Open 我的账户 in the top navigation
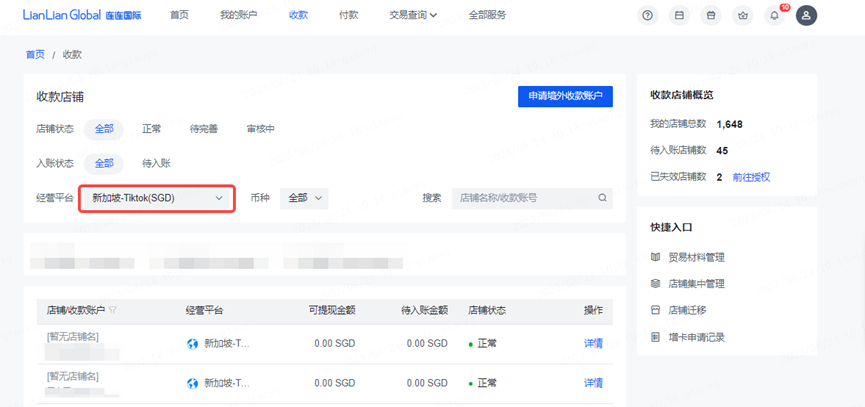This screenshot has width=865, height=407. 238,15
